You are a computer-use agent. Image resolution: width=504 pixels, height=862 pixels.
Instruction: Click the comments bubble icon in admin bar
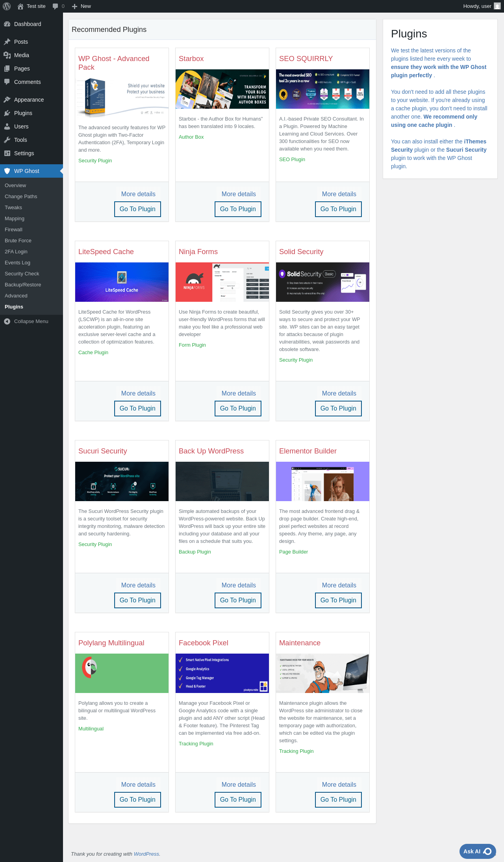pyautogui.click(x=55, y=6)
